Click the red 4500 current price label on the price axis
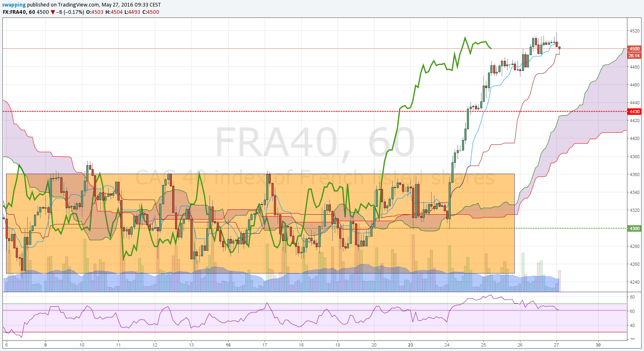Image resolution: width=644 pixels, height=351 pixels. point(634,49)
